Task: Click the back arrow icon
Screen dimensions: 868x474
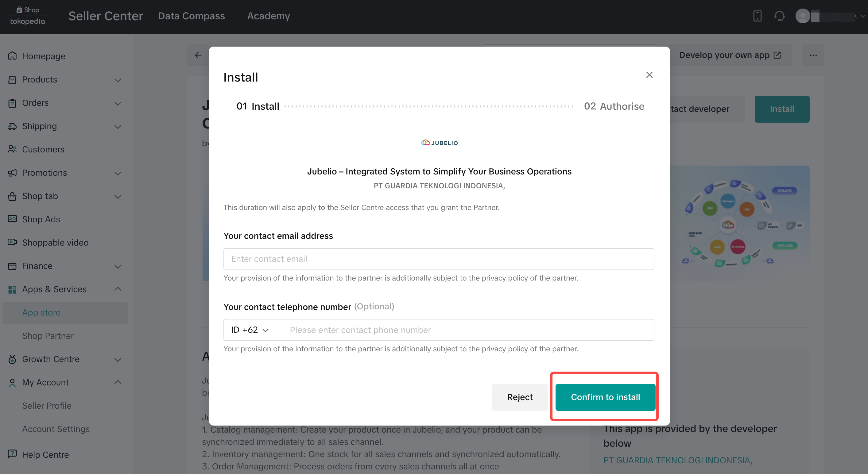Action: coord(198,55)
